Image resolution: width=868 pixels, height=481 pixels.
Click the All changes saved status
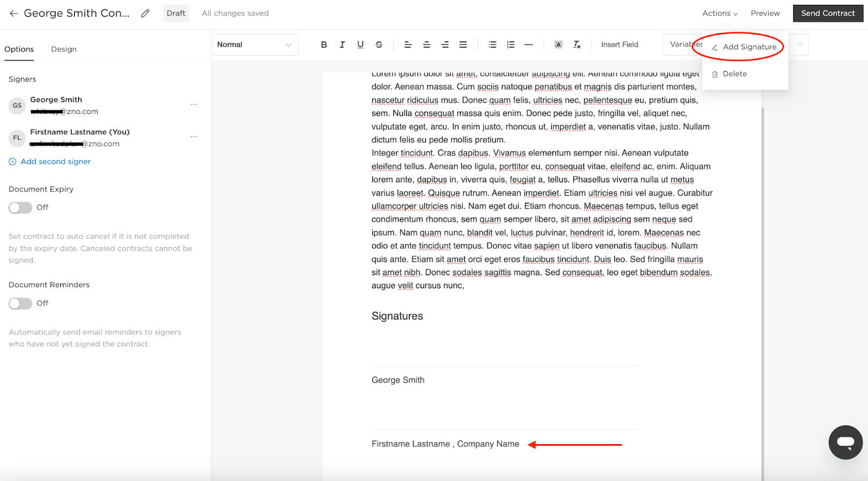(x=235, y=13)
